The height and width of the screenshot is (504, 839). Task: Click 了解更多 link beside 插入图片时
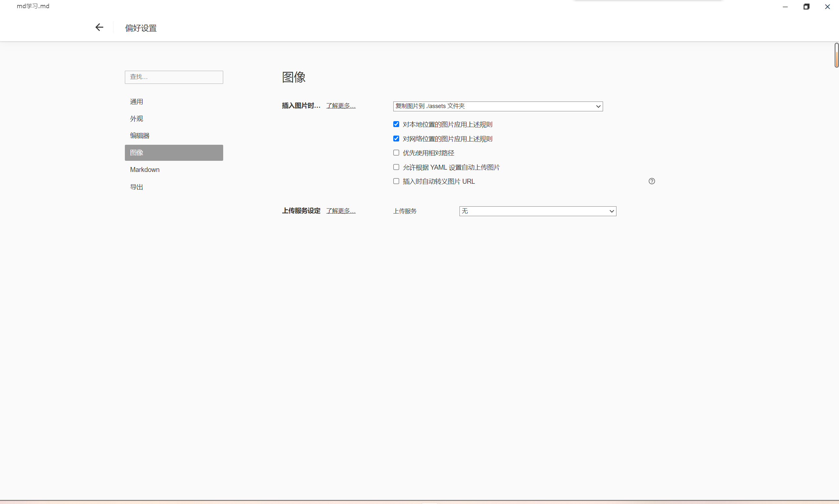(341, 106)
